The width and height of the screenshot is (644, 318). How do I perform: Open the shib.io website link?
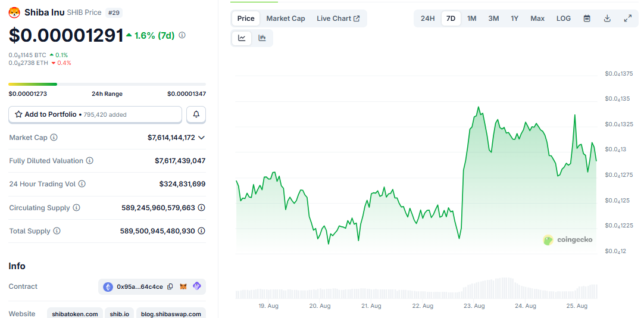(120, 314)
